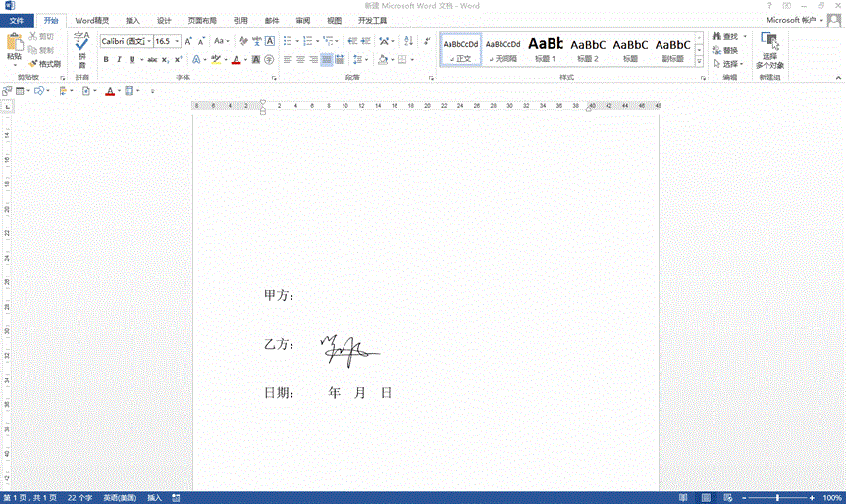Image resolution: width=846 pixels, height=504 pixels.
Task: Expand the font size 16.5 dropdown
Action: (178, 41)
